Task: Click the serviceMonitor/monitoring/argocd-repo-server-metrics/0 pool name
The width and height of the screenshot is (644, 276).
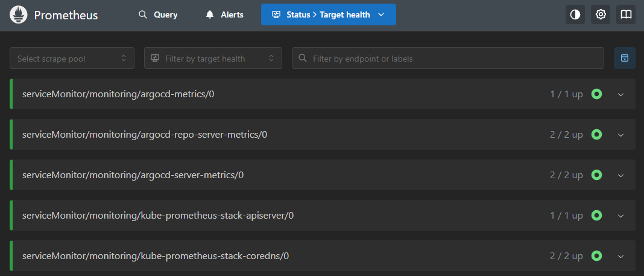Action: [x=145, y=135]
